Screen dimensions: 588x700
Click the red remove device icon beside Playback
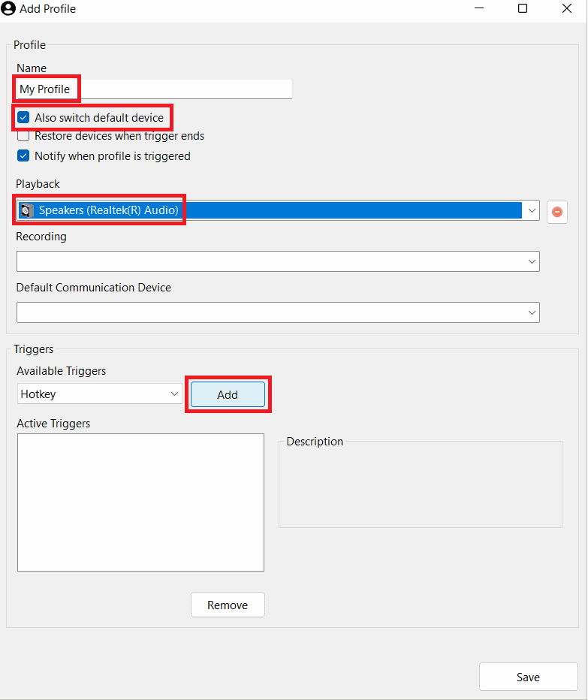[556, 212]
